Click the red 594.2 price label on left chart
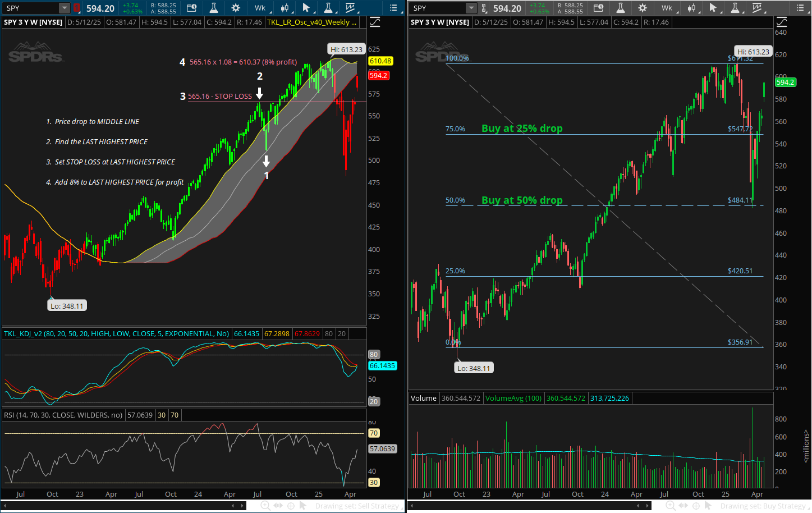This screenshot has width=812, height=513. click(378, 75)
